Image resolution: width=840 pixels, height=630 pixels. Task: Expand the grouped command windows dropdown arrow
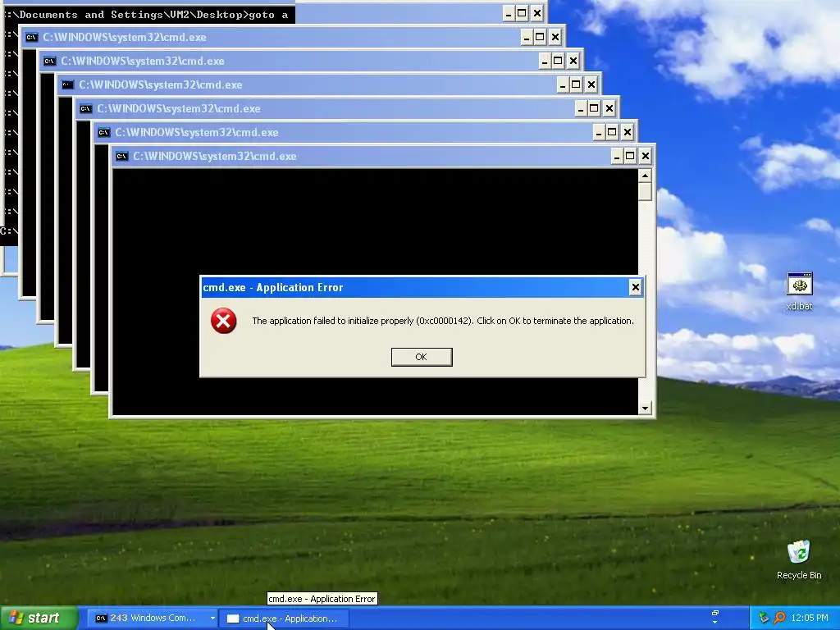point(212,619)
